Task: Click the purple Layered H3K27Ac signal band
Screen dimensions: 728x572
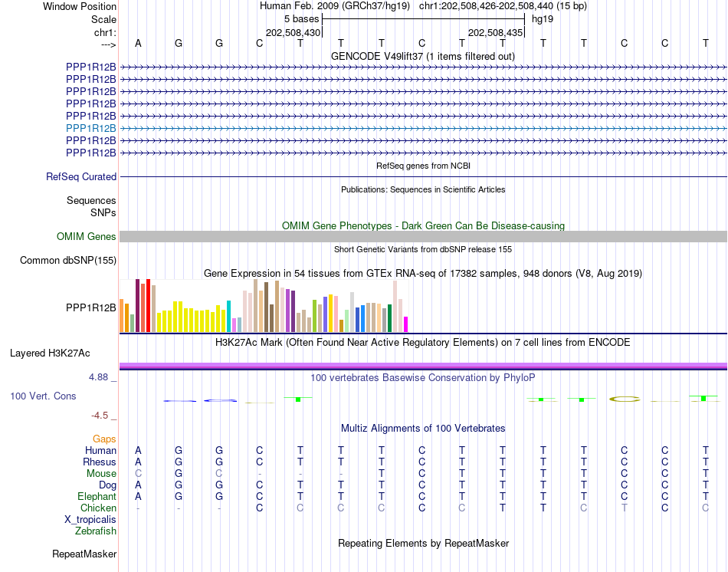Action: (x=423, y=367)
